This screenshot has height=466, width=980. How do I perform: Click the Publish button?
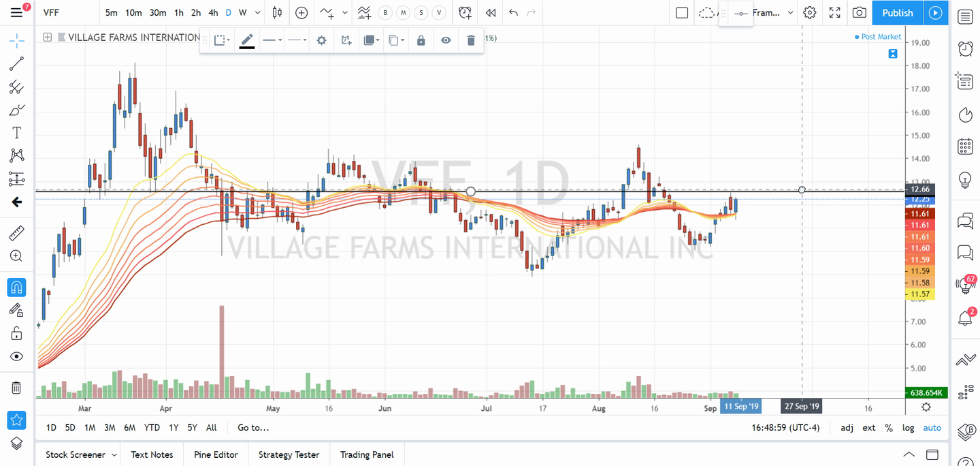(x=897, y=13)
